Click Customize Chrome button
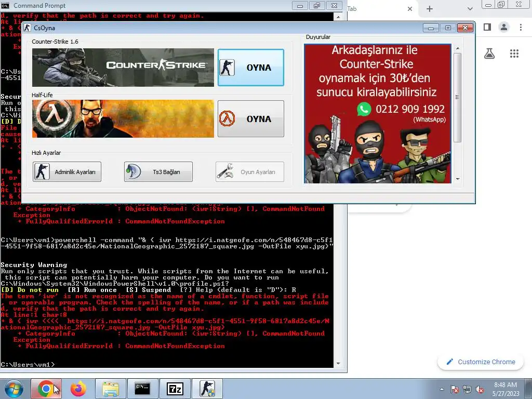 [x=481, y=362]
